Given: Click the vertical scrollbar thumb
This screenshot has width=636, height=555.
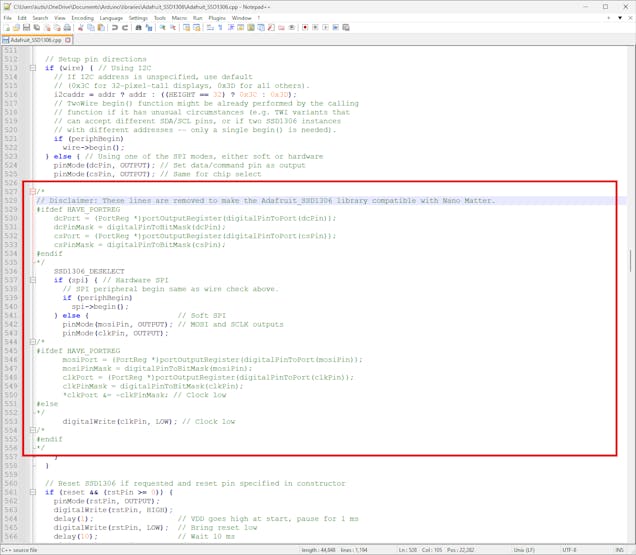Looking at the screenshot, I should pos(630,261).
